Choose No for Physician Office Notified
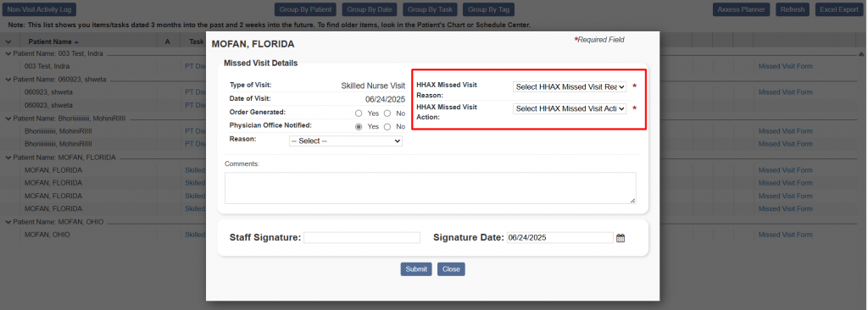 point(387,127)
